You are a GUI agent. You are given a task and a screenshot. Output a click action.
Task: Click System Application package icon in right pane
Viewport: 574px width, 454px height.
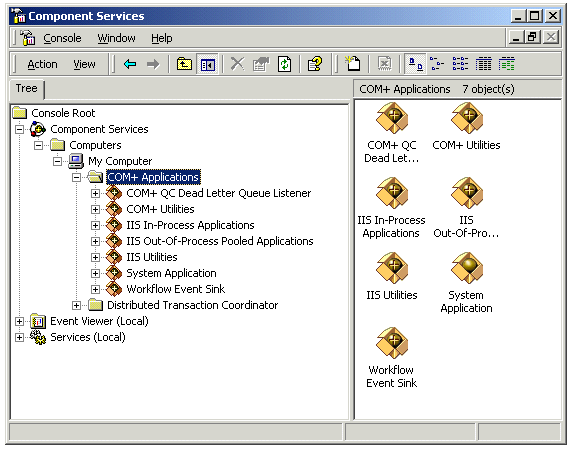467,268
